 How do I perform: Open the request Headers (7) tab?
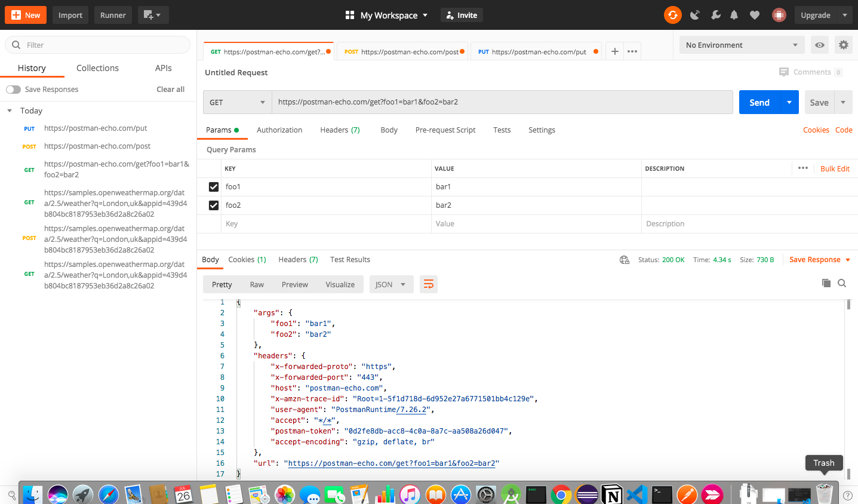pyautogui.click(x=340, y=130)
